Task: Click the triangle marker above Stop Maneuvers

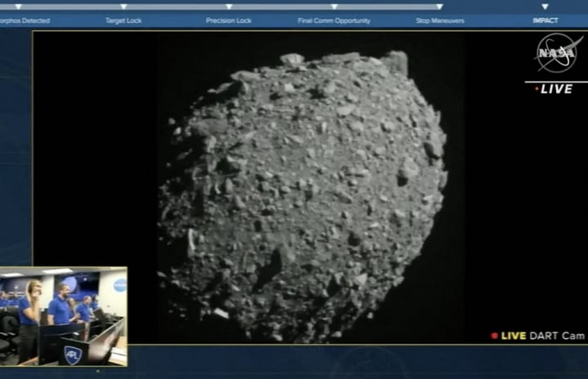Action: (439, 7)
